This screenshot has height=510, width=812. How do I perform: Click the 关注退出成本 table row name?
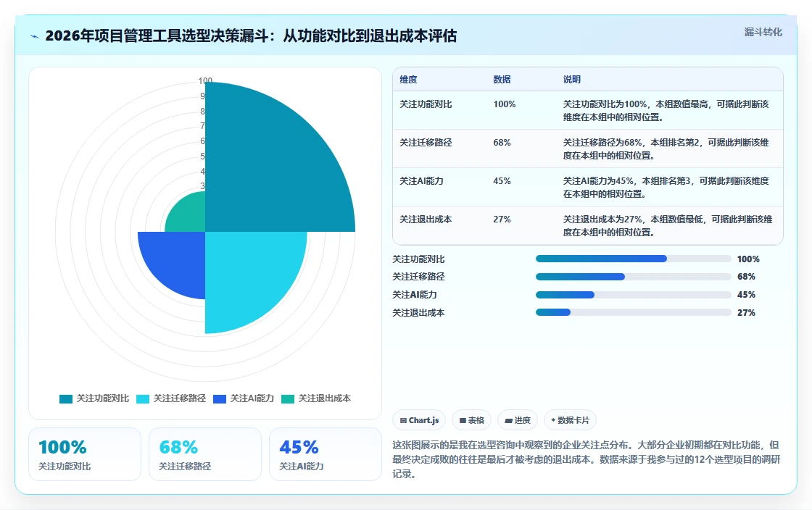tap(426, 220)
